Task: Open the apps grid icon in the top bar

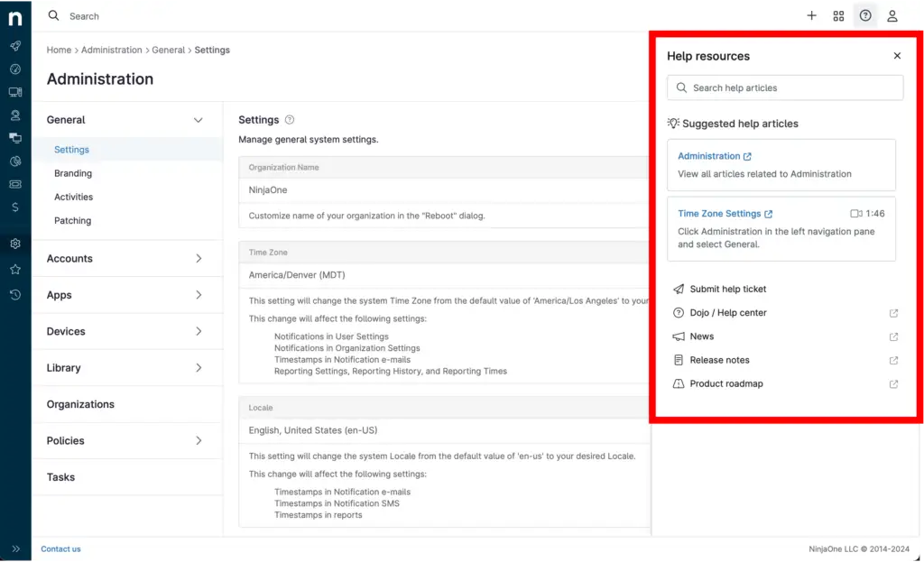Action: (838, 16)
